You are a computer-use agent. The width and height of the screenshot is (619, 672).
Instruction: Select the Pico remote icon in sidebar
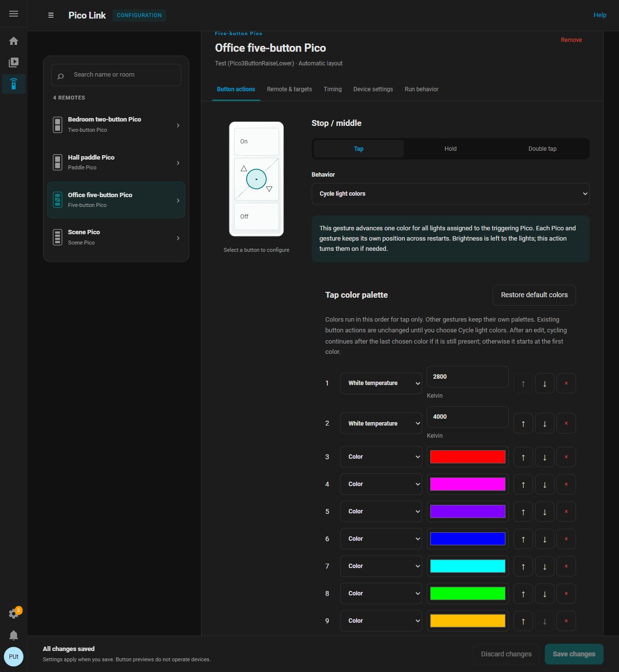pyautogui.click(x=14, y=84)
